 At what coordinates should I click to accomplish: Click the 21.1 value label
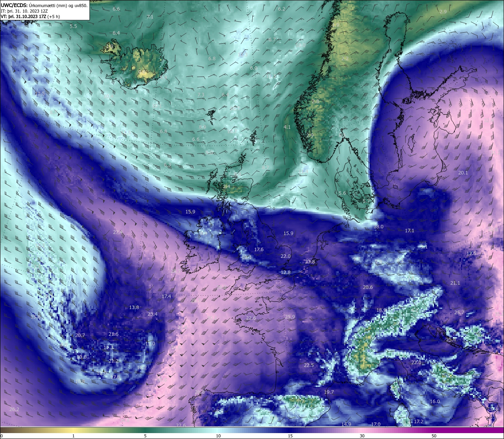tap(455, 283)
